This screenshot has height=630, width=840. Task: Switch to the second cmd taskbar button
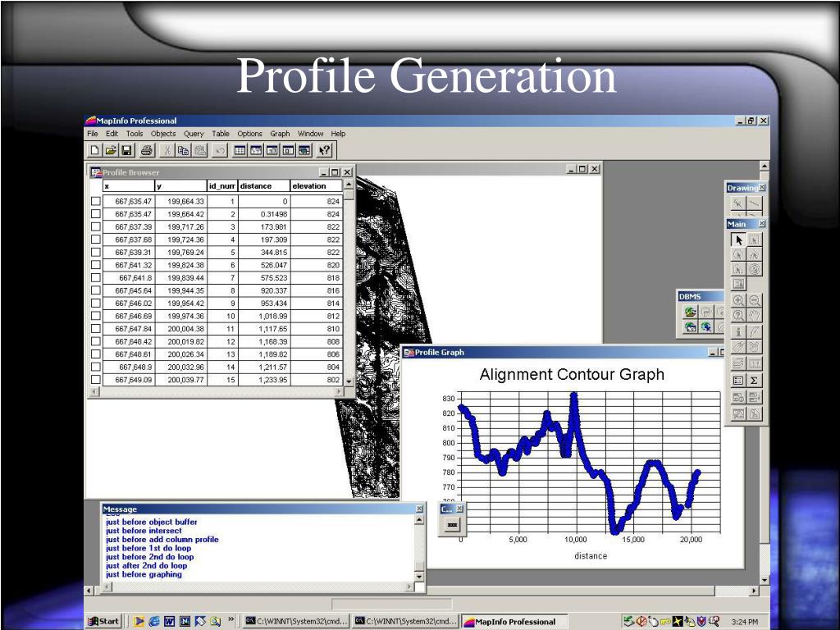tap(406, 622)
